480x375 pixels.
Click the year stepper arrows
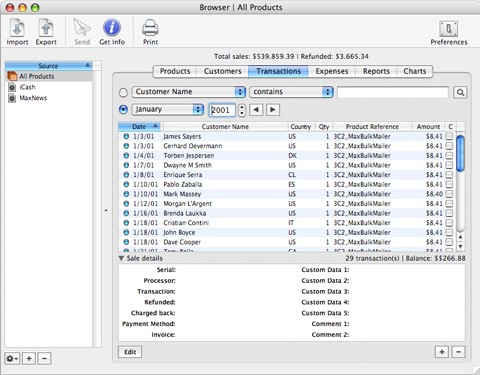pyautogui.click(x=242, y=110)
